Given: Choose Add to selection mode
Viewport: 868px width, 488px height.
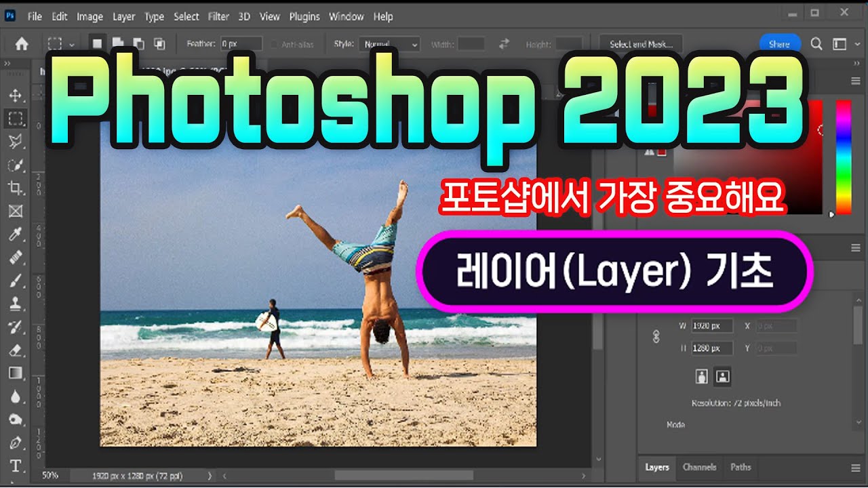Looking at the screenshot, I should (x=118, y=44).
